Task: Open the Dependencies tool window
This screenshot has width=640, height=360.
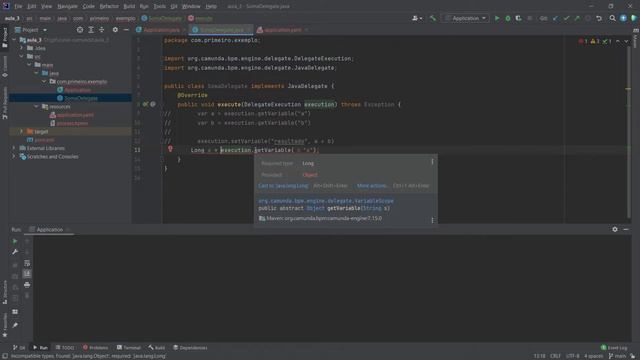Action: pos(190,348)
